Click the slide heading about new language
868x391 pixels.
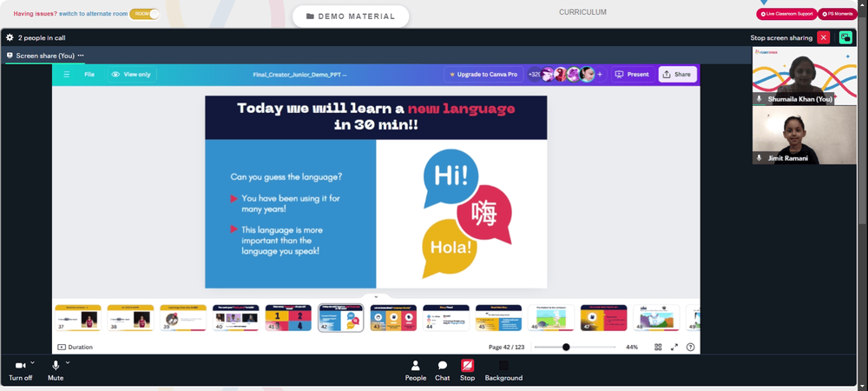[376, 116]
